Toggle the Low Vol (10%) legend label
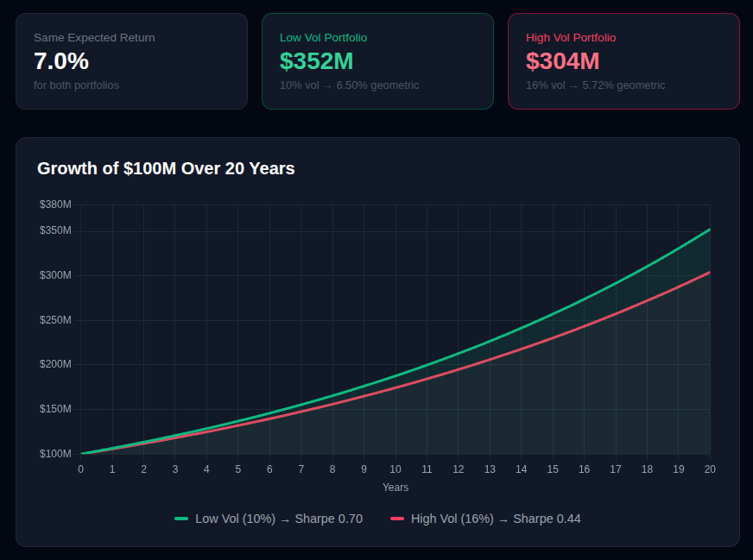Viewport: 753px width, 560px height. 278,519
